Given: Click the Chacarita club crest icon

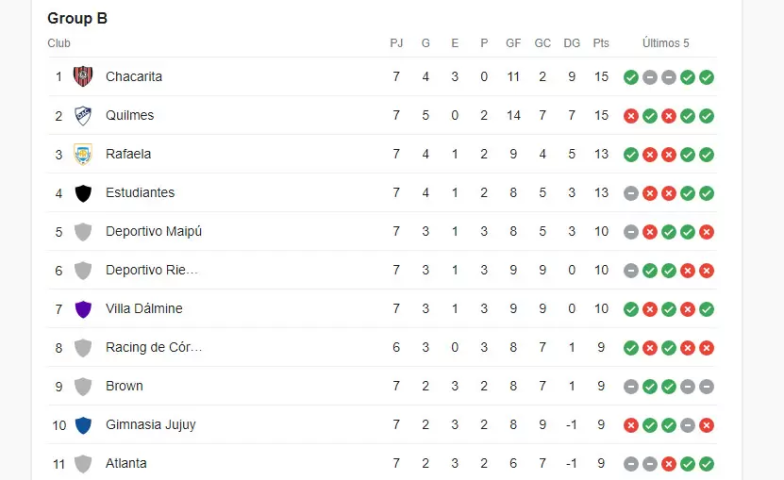Looking at the screenshot, I should tap(83, 77).
